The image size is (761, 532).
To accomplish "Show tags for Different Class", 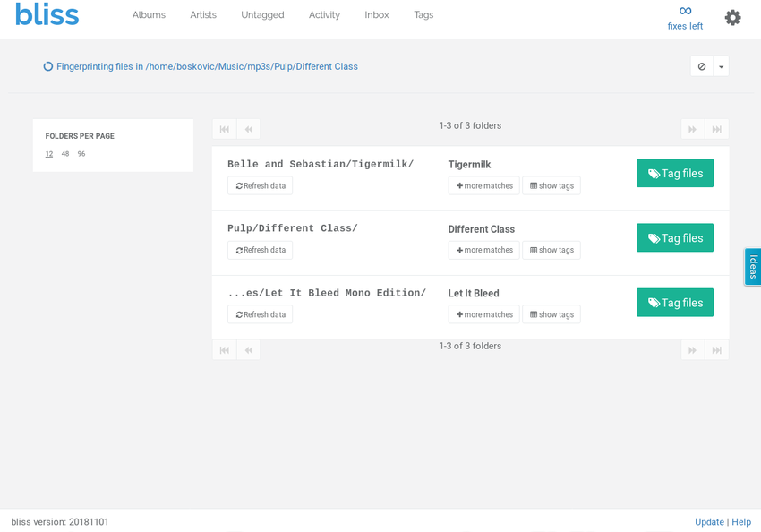I will [x=552, y=250].
